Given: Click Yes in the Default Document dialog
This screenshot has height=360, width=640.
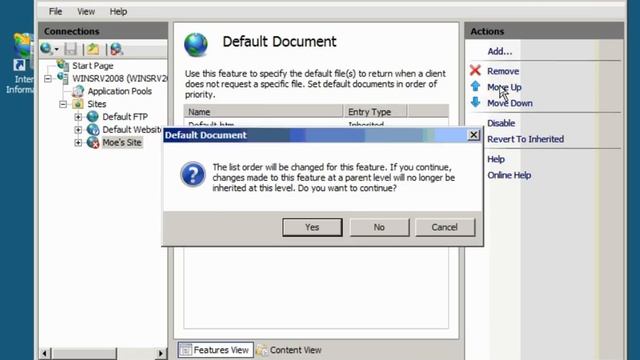Looking at the screenshot, I should coord(312,227).
